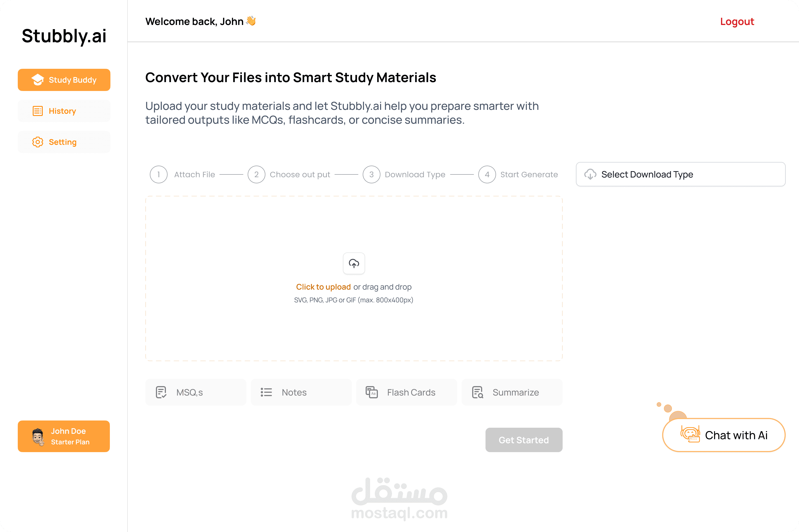Open the History menu item
Viewport: 799px width, 532px height.
click(64, 111)
